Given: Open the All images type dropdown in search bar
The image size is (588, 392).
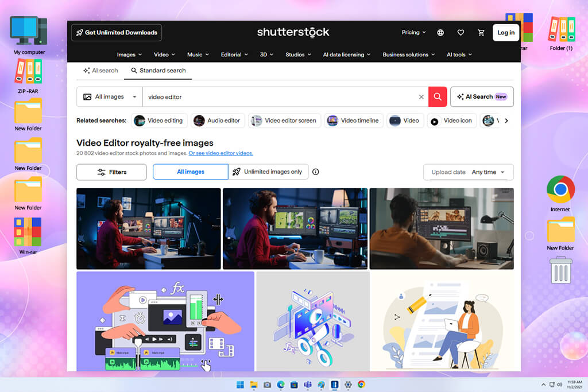Looking at the screenshot, I should pos(110,96).
